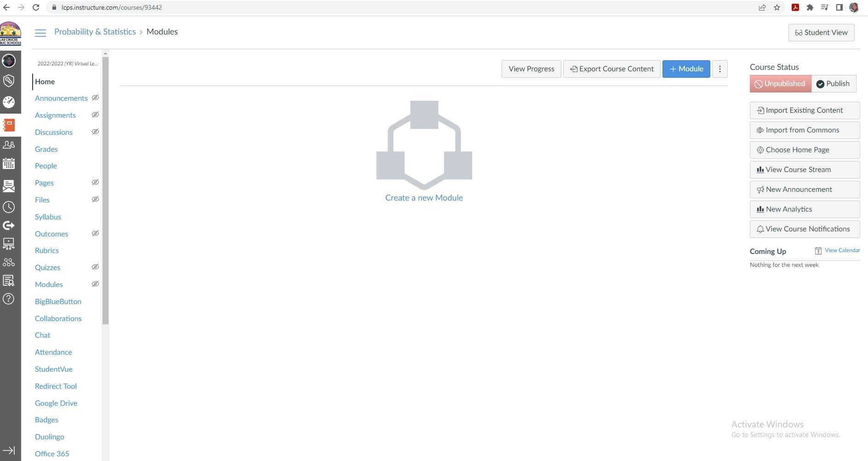Click the Las Cruces Public Schools logo
This screenshot has height=461, width=868.
pyautogui.click(x=10, y=34)
